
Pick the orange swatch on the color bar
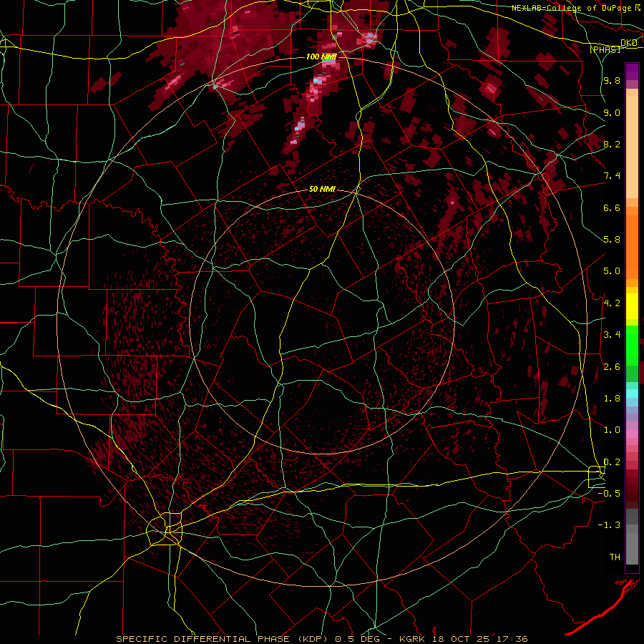coord(632,246)
